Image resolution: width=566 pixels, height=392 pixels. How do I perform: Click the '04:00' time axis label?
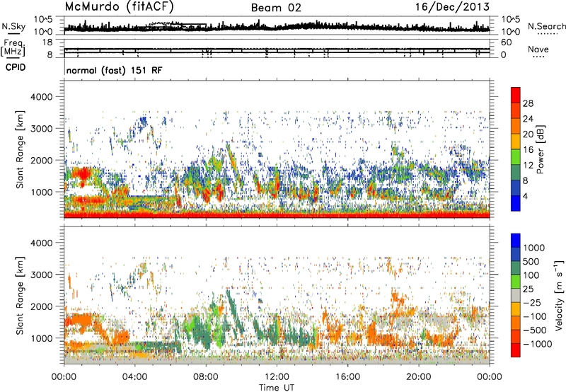pyautogui.click(x=135, y=377)
